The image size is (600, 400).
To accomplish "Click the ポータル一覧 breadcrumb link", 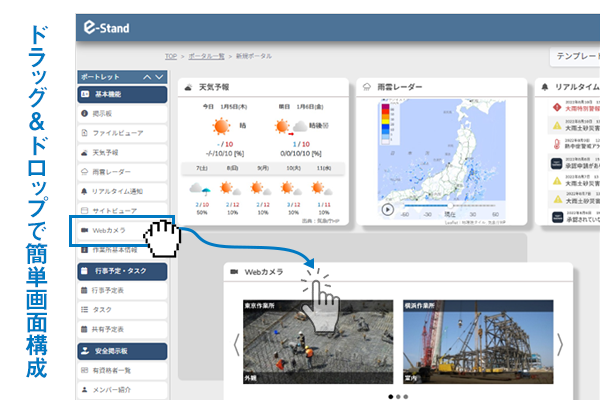I will point(209,58).
